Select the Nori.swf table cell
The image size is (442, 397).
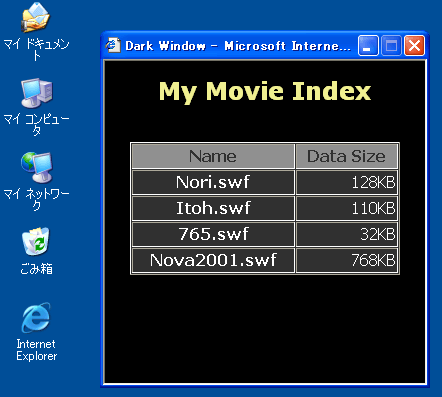(x=213, y=182)
